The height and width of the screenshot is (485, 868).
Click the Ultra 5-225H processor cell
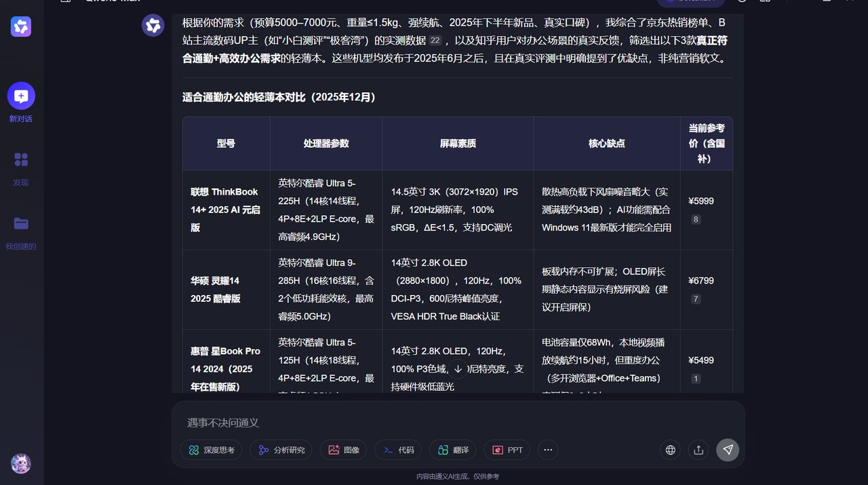[x=326, y=210]
